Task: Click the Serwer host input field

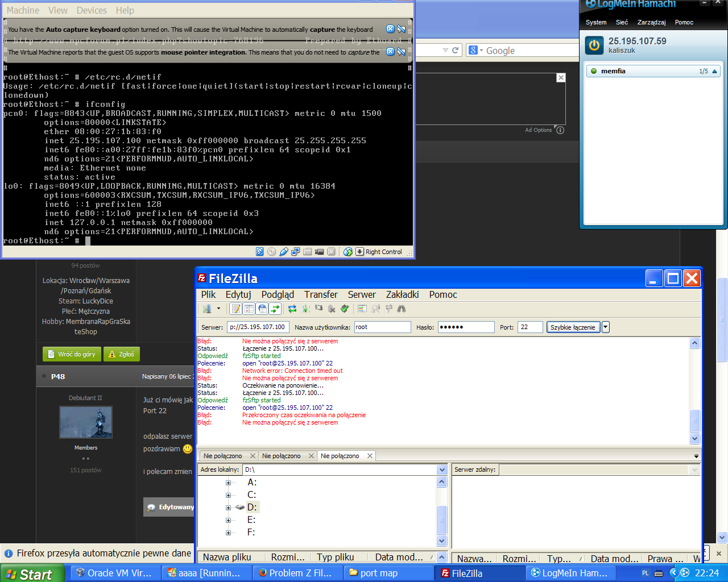Action: click(258, 327)
